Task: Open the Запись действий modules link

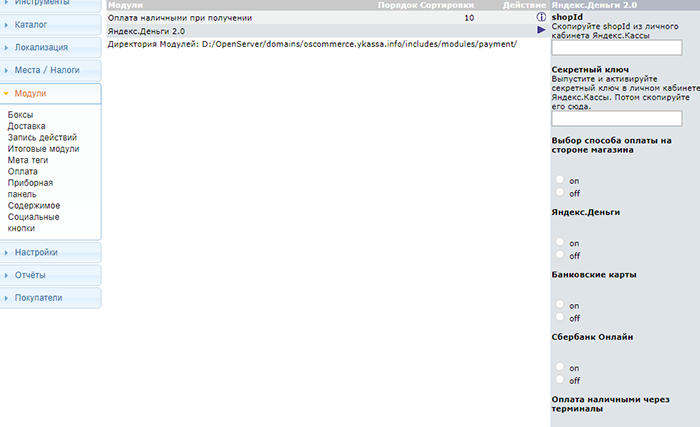Action: point(42,138)
